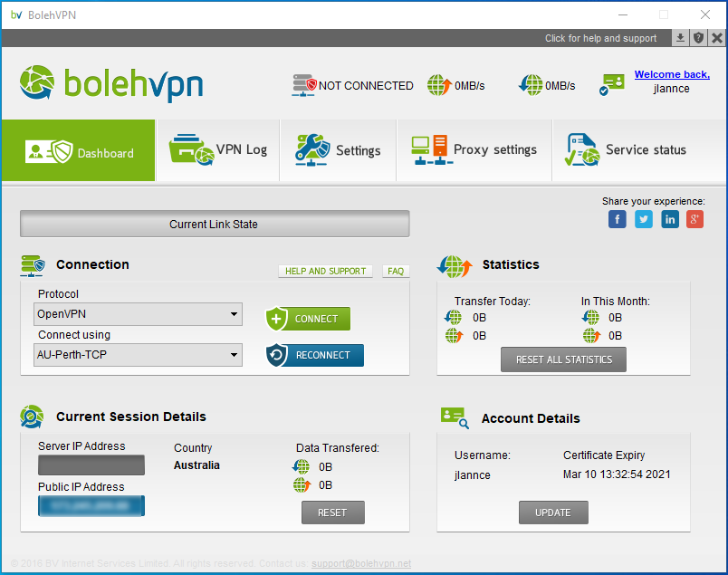Click Transfer Today upload icon
This screenshot has height=575, width=728.
click(x=454, y=335)
